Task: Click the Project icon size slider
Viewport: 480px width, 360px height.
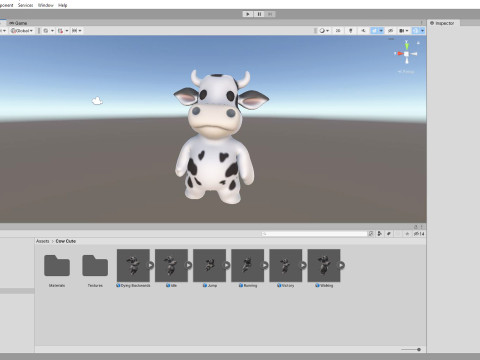Action: [411, 349]
